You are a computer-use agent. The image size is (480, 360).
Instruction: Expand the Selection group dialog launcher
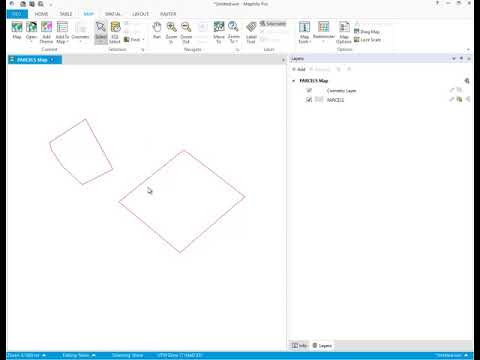[143, 50]
